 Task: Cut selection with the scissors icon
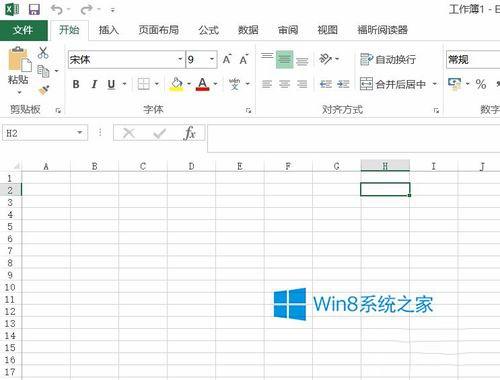[43, 53]
